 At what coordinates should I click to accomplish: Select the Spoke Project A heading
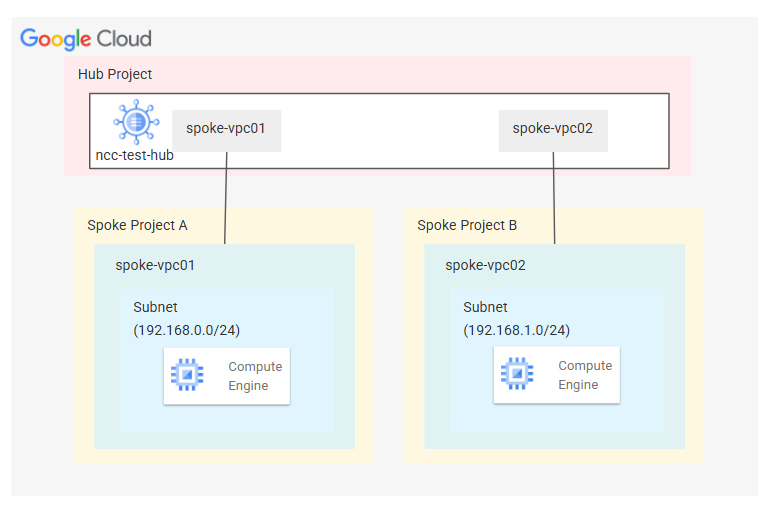pos(137,225)
